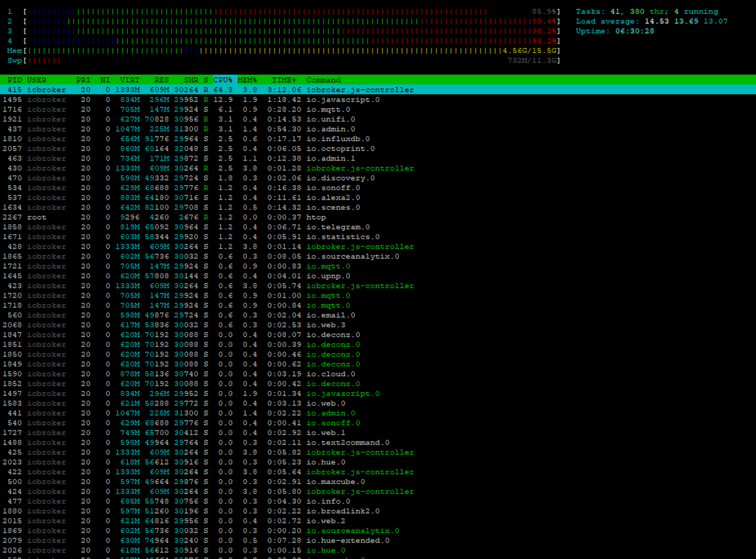Select the io.sourceanalytix.0 process with PID 1865
Viewport: 756px width, 559px height.
(378, 256)
